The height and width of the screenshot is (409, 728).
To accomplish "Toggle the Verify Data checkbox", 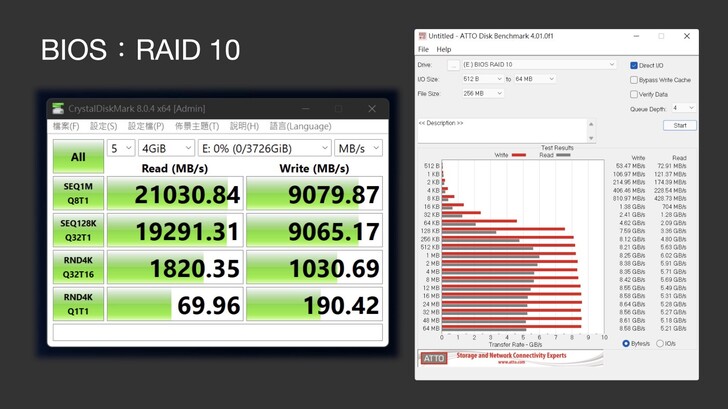I will coord(634,94).
